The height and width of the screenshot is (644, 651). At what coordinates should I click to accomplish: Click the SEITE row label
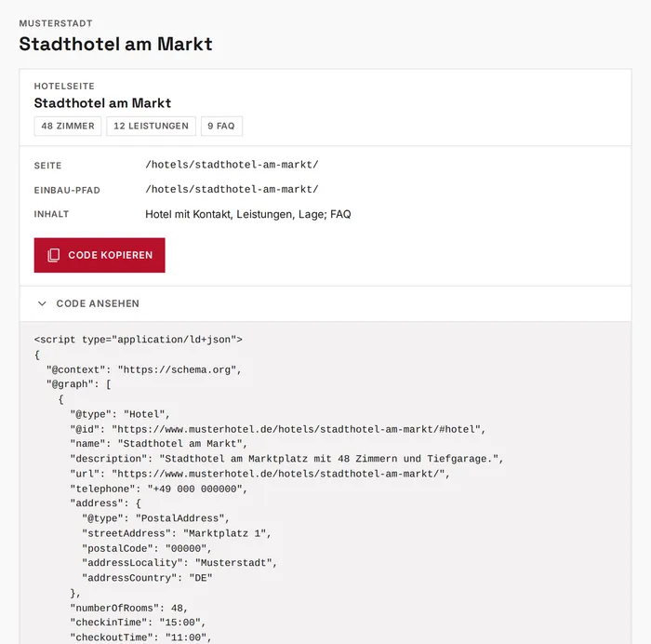tap(47, 166)
